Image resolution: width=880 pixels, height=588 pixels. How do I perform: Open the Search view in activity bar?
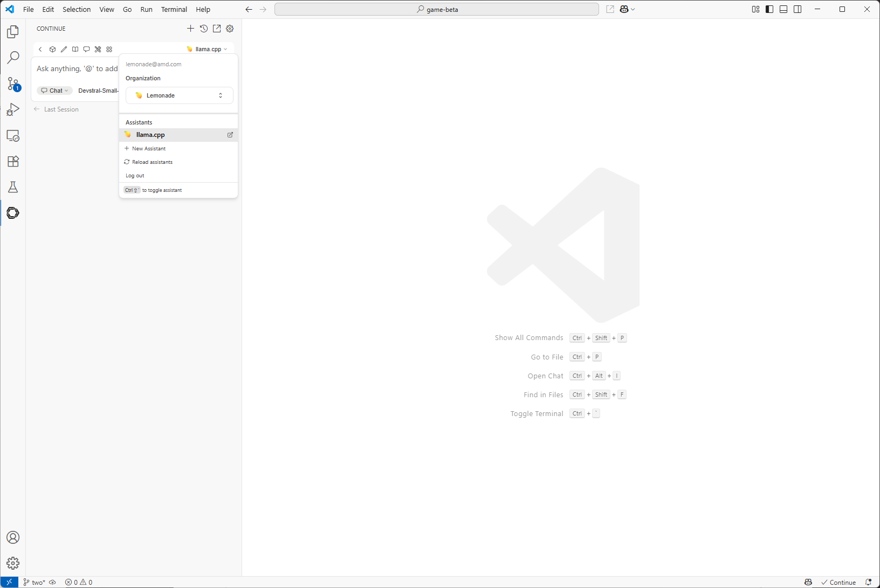tap(13, 58)
